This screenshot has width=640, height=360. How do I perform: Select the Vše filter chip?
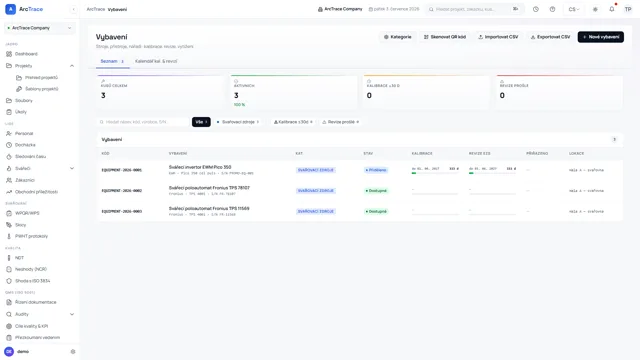(x=201, y=122)
